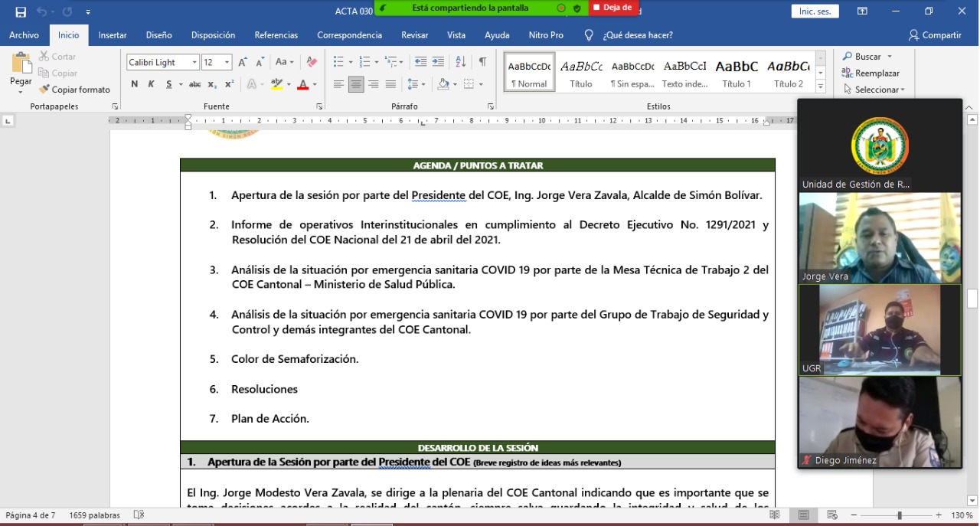Screen dimensions: 980x526
Task: Click the sort A-Z icon
Action: pos(460,62)
